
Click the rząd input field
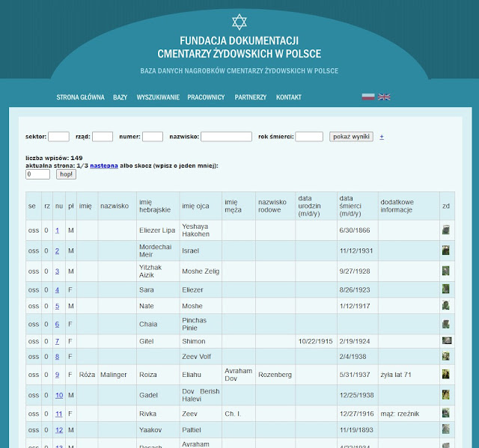point(103,136)
